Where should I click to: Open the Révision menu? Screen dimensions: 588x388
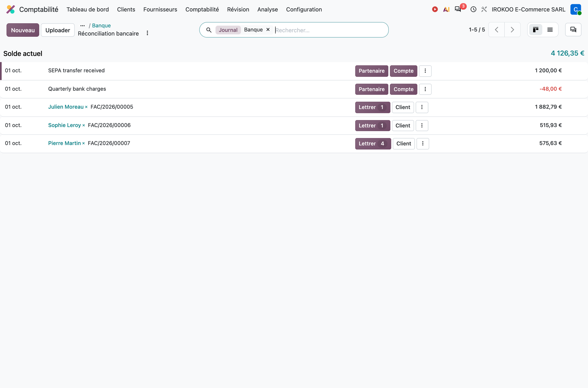pos(238,9)
